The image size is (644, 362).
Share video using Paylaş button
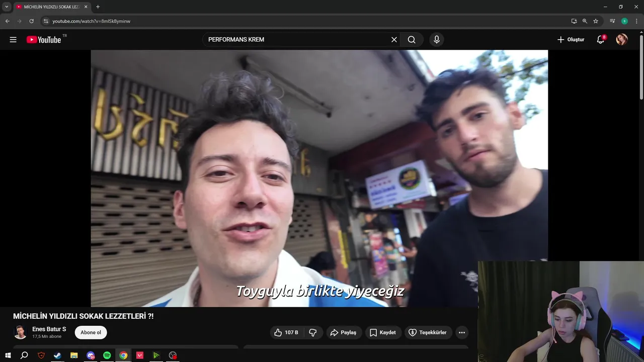(343, 332)
